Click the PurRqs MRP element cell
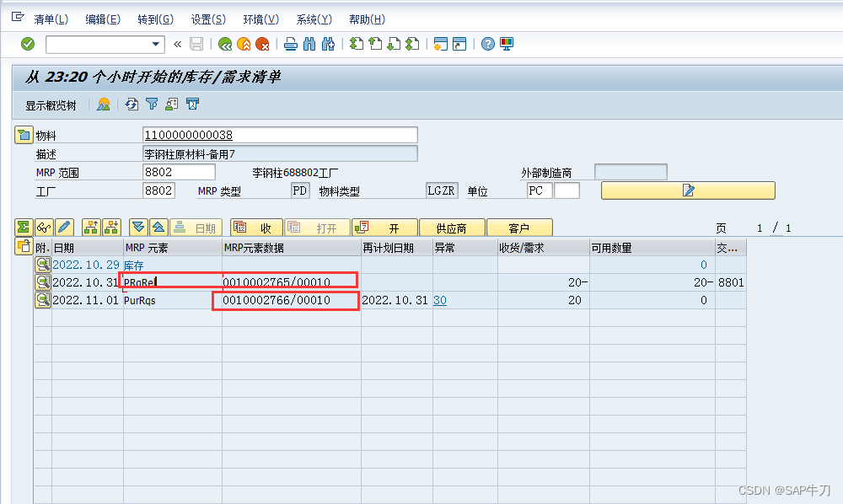The height and width of the screenshot is (504, 843). point(173,300)
